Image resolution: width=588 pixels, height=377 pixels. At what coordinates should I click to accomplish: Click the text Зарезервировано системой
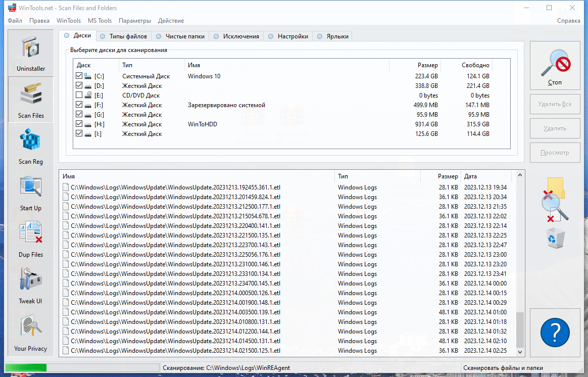[x=226, y=105]
